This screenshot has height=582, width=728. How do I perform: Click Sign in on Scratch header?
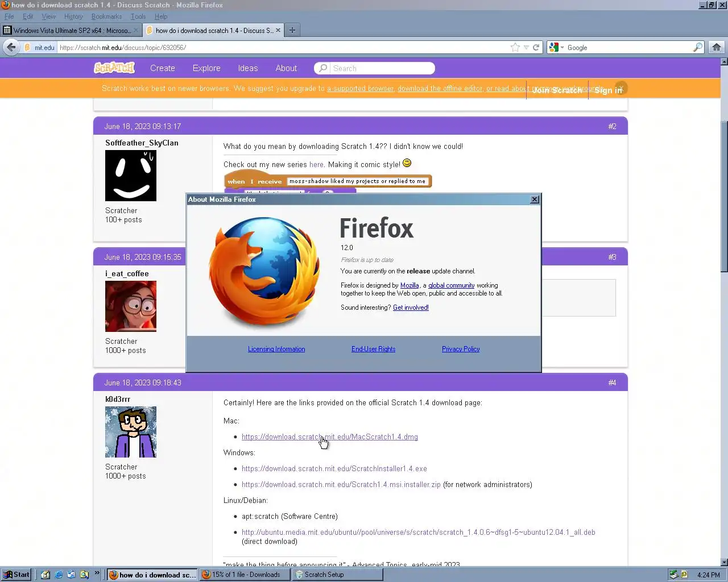pos(609,90)
